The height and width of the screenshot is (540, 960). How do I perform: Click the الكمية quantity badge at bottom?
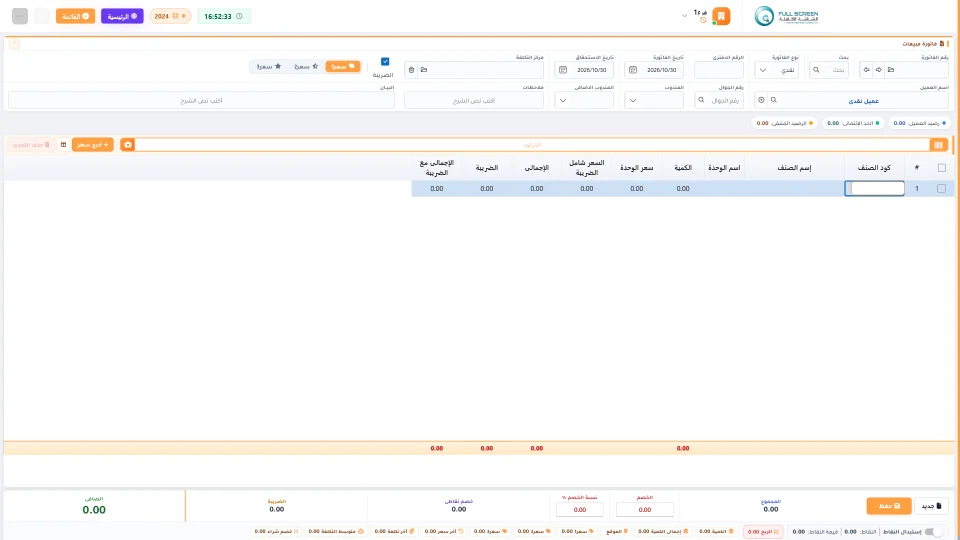pyautogui.click(x=716, y=531)
